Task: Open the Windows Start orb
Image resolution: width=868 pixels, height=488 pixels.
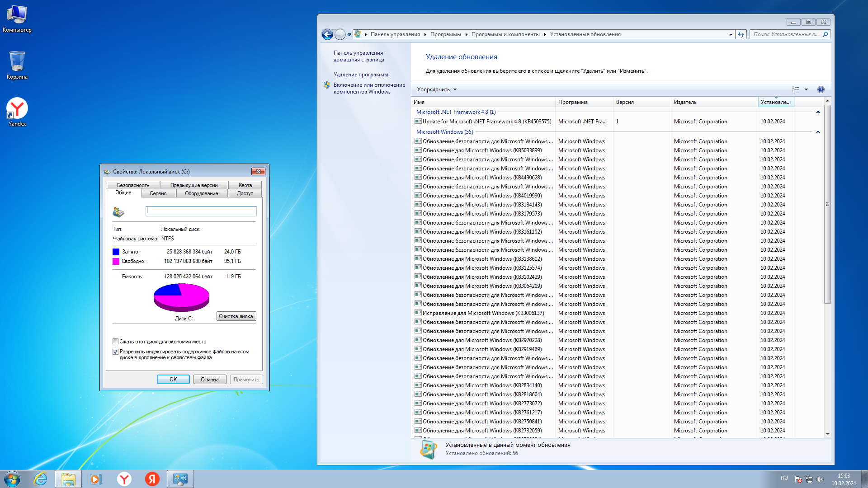Action: pyautogui.click(x=12, y=479)
